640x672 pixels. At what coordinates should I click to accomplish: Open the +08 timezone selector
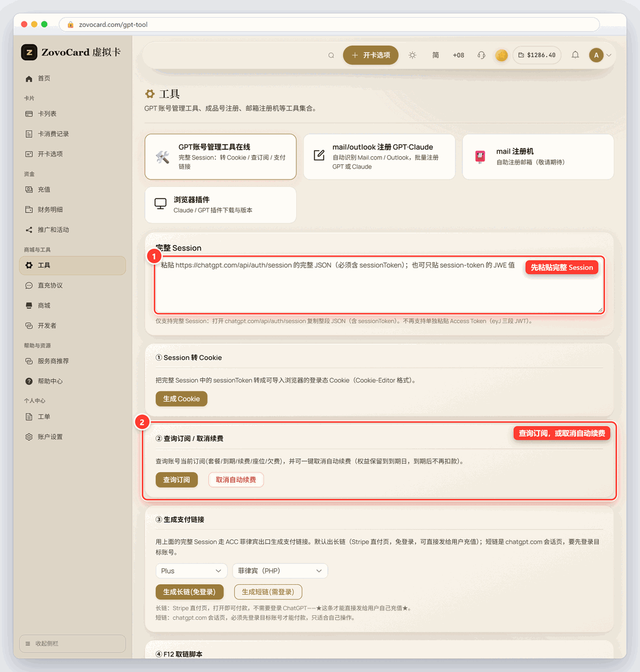tap(459, 55)
